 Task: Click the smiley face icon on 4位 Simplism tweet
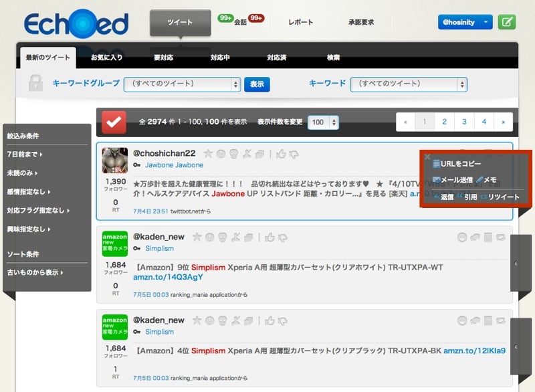coord(462,320)
